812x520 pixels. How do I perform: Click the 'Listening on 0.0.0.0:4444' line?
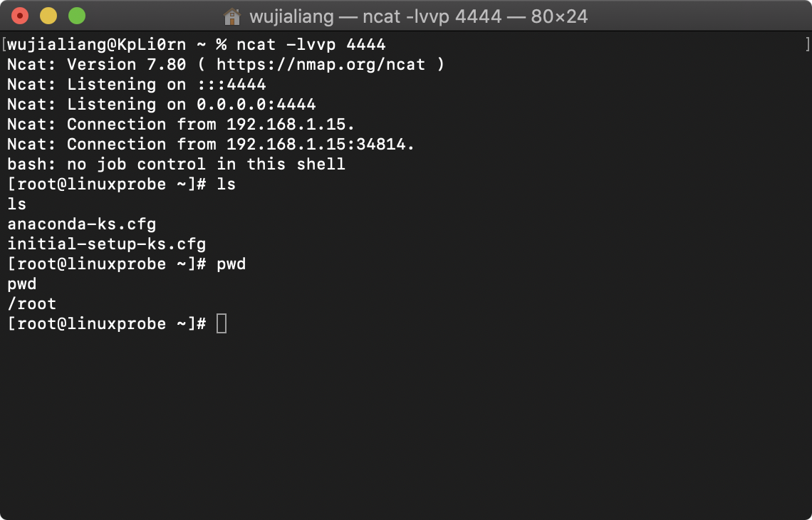(x=162, y=104)
